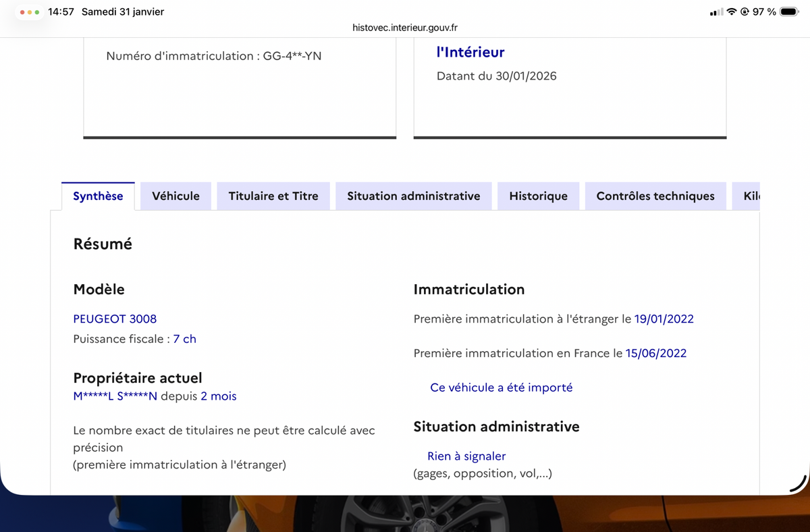
Task: Open the three-dot multitasking menu
Action: pos(29,12)
